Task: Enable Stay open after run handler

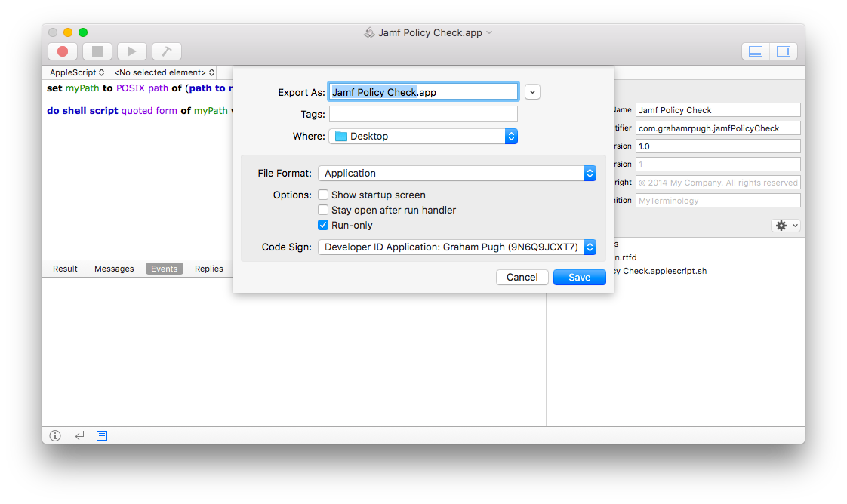Action: click(323, 210)
